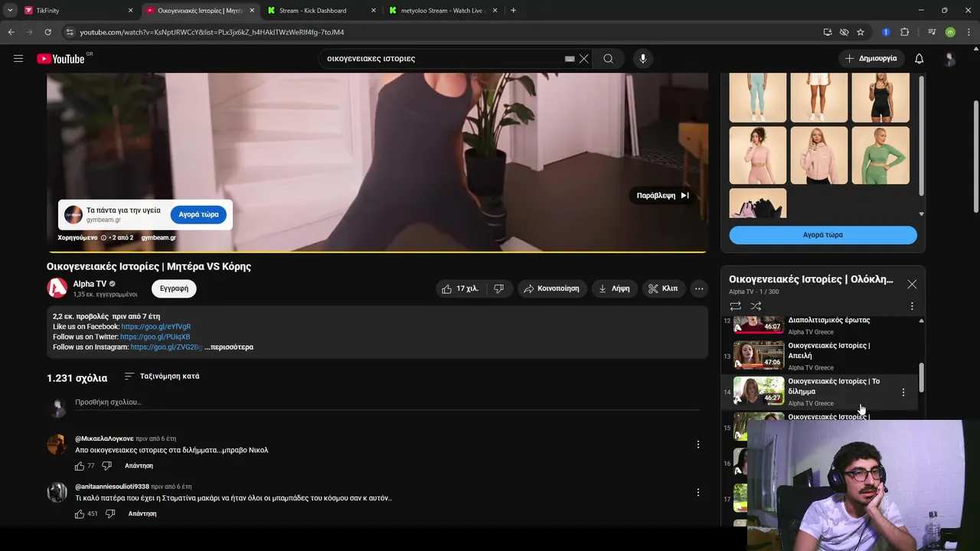Open the notifications bell
The image size is (980, 551).
pos(920,58)
